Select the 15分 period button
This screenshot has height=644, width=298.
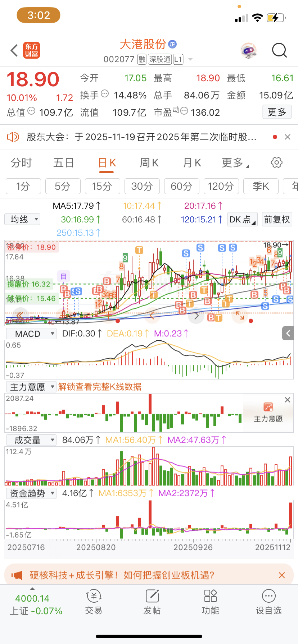point(102,186)
